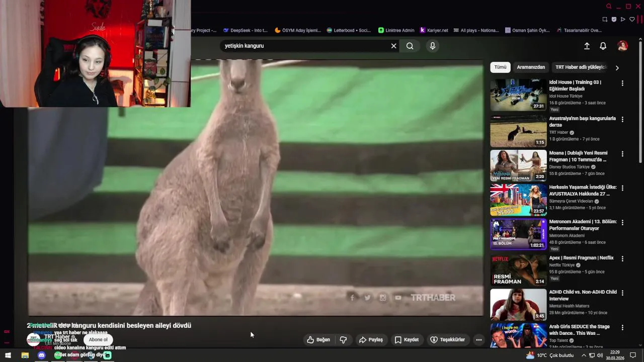Screen dimensions: 644x362
Task: Click inside the yetişkin kanguru search field
Action: pyautogui.click(x=304, y=46)
